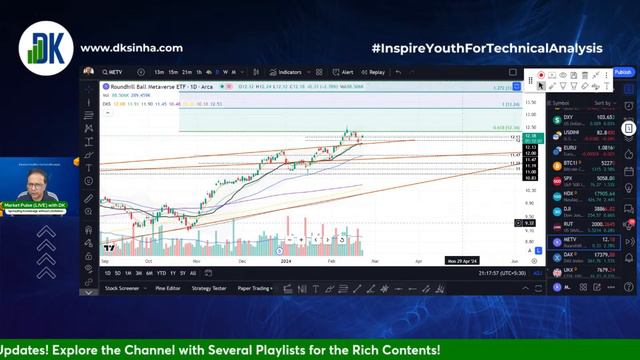Viewport: 640px width, 360px height.
Task: Open the emoji icons tool
Action: coord(89,181)
